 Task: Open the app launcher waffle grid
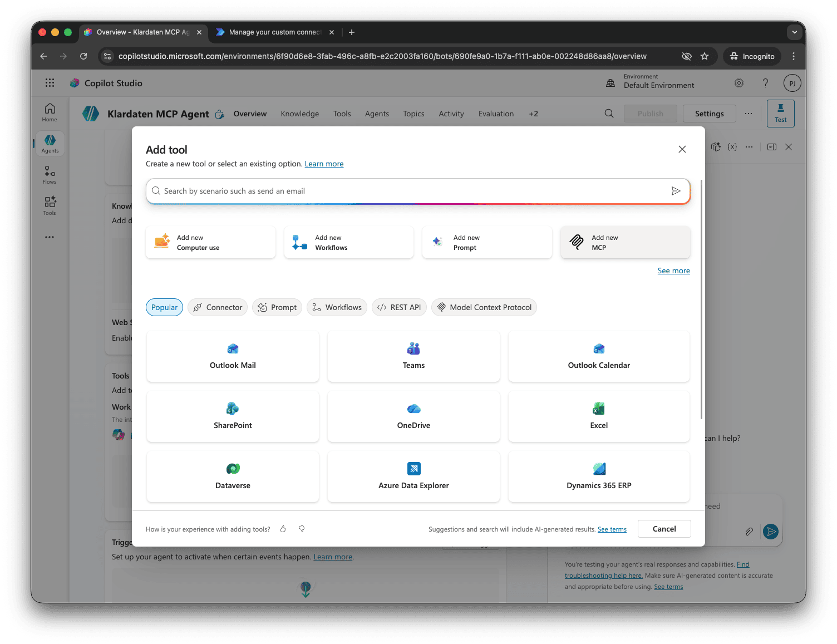coord(50,83)
